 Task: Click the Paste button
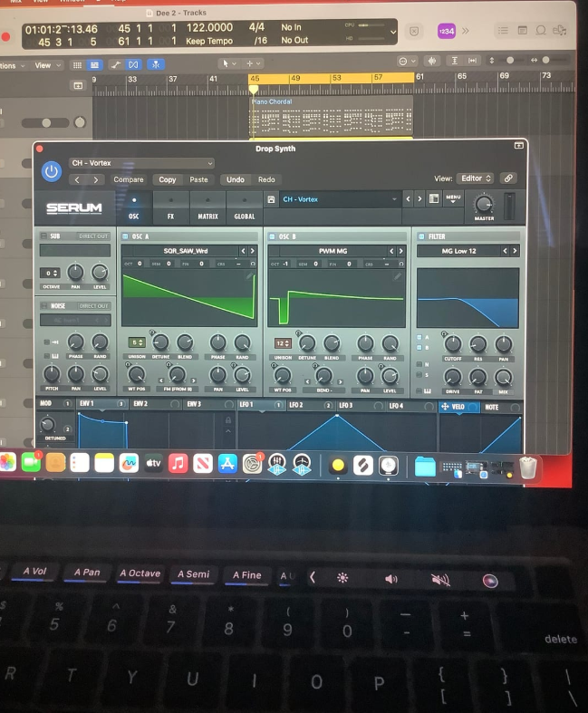(x=198, y=179)
